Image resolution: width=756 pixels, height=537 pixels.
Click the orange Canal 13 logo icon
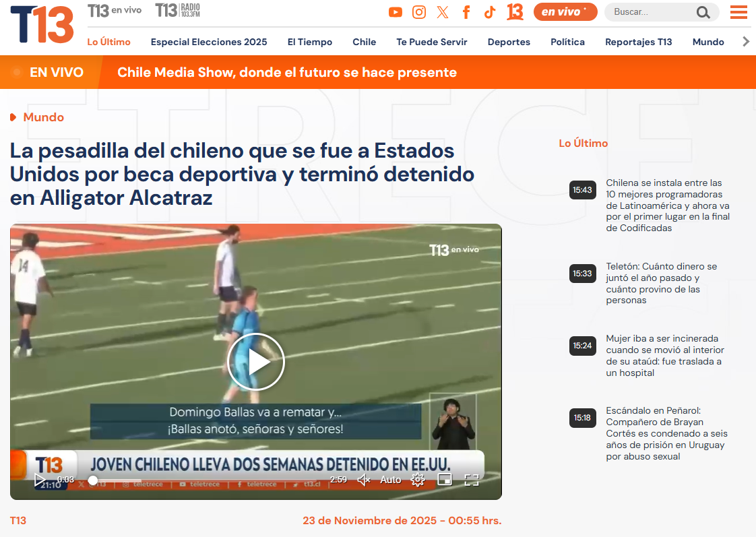click(515, 12)
